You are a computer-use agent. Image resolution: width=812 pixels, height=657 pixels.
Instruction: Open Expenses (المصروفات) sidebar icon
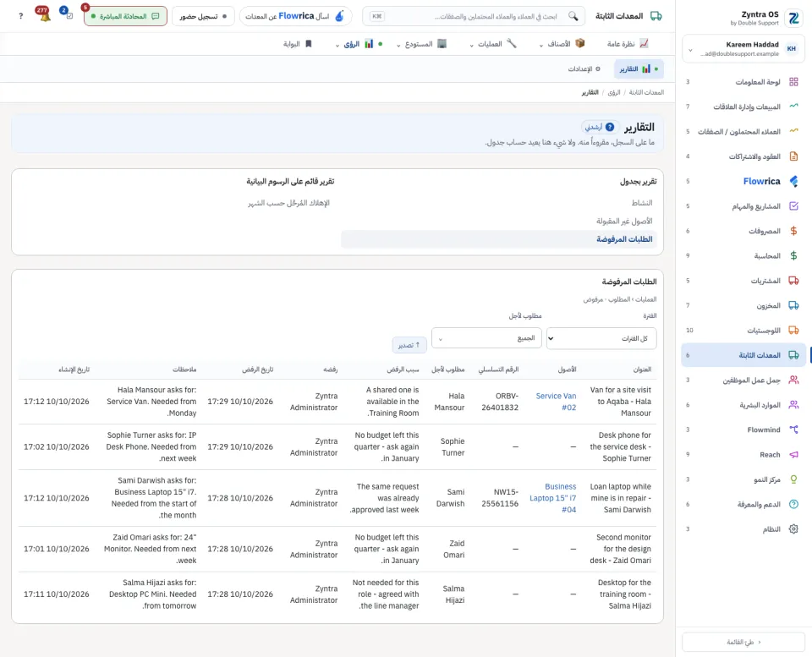click(x=793, y=231)
